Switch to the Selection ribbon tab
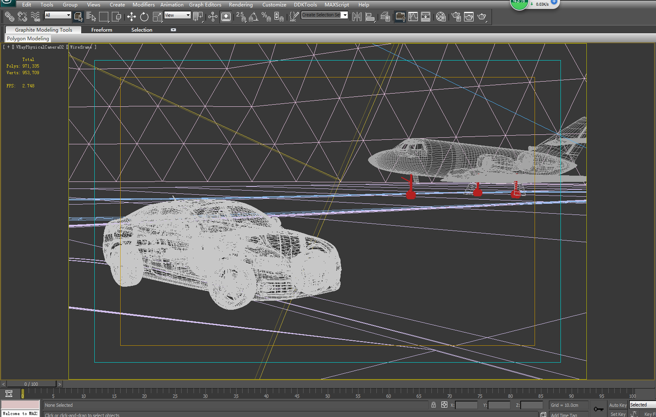656x417 pixels. 142,30
